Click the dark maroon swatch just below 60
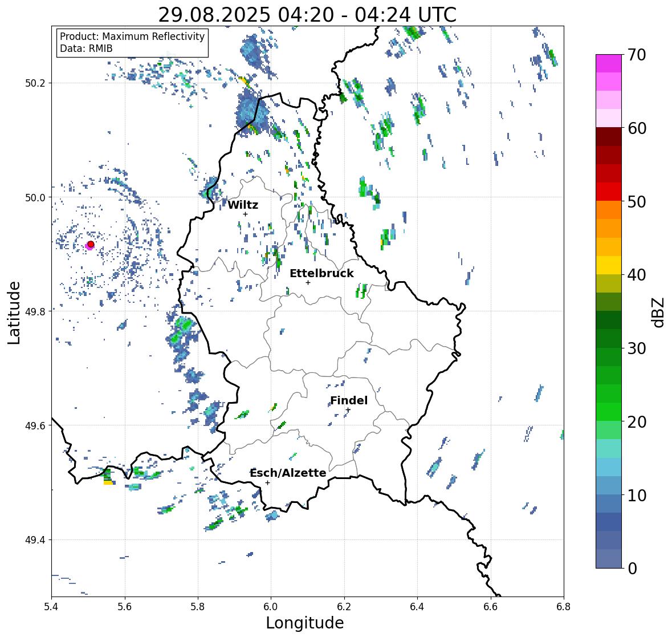The width and height of the screenshot is (672, 637). click(x=609, y=137)
